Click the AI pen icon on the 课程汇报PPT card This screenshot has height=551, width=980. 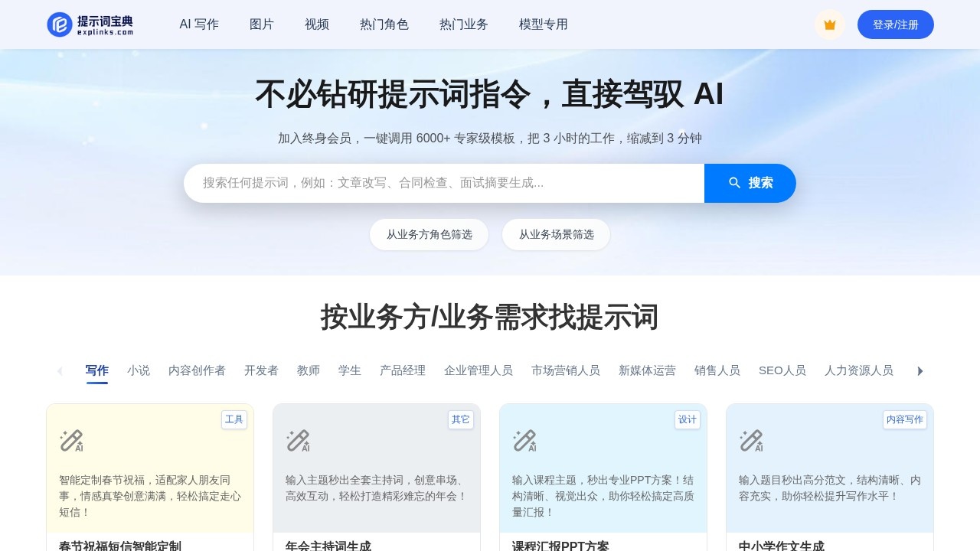point(524,441)
